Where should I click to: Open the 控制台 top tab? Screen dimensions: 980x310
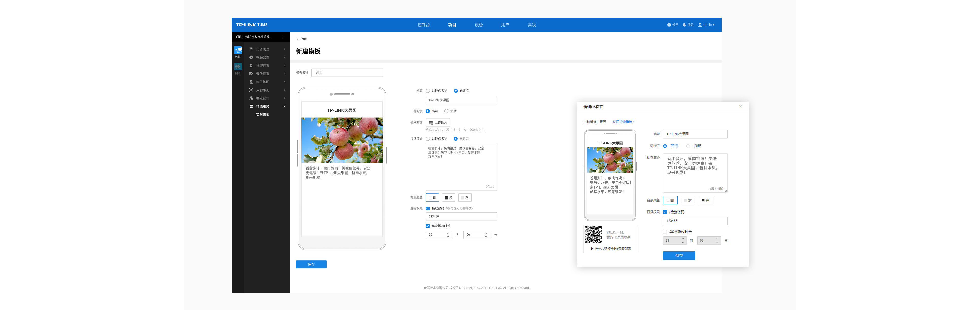(x=423, y=25)
